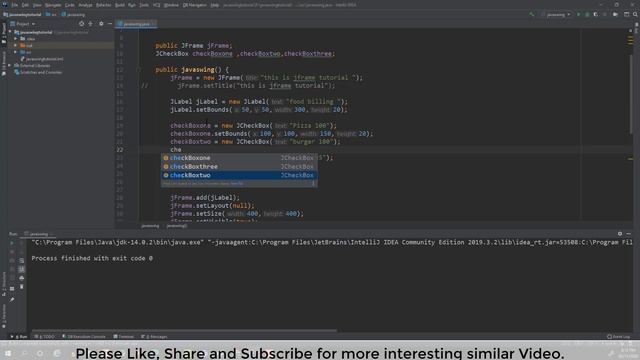Open the Edit menu
640x360 pixels.
(x=25, y=5)
